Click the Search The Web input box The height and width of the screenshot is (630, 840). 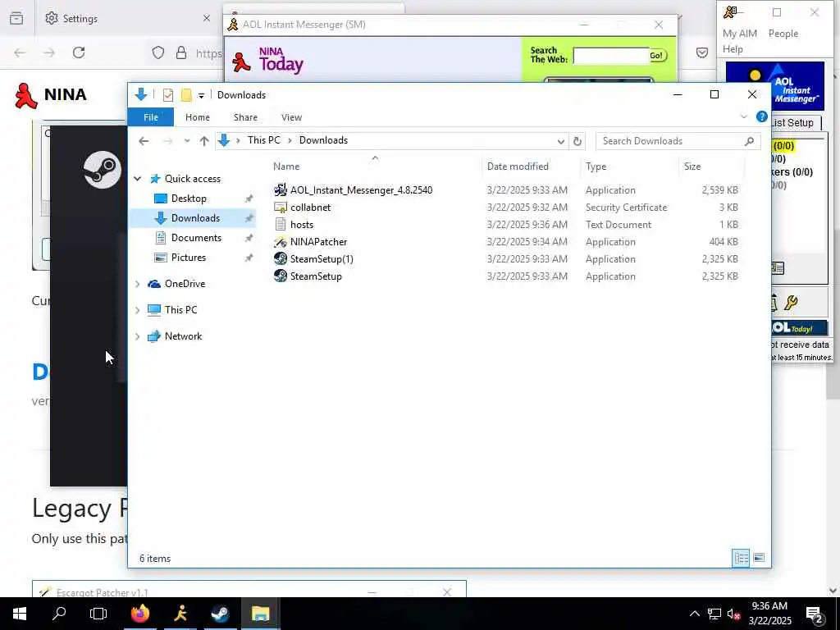tap(610, 56)
